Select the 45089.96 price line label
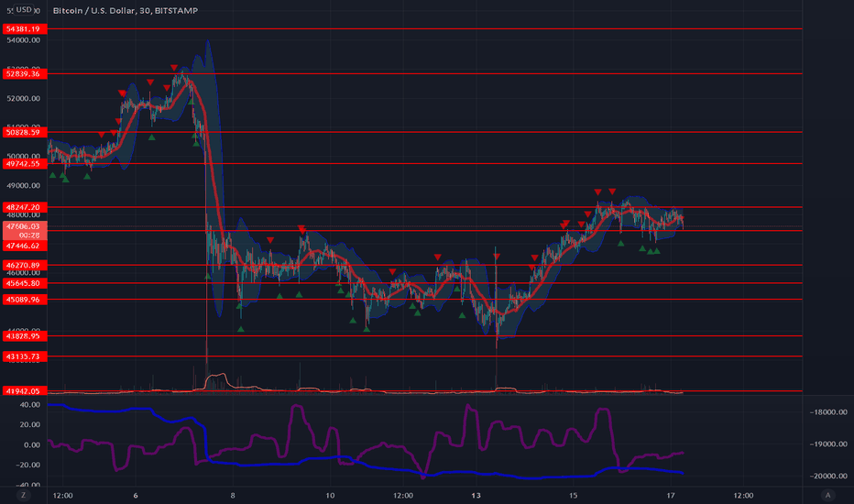Screen dimensions: 854x504 click(x=25, y=300)
